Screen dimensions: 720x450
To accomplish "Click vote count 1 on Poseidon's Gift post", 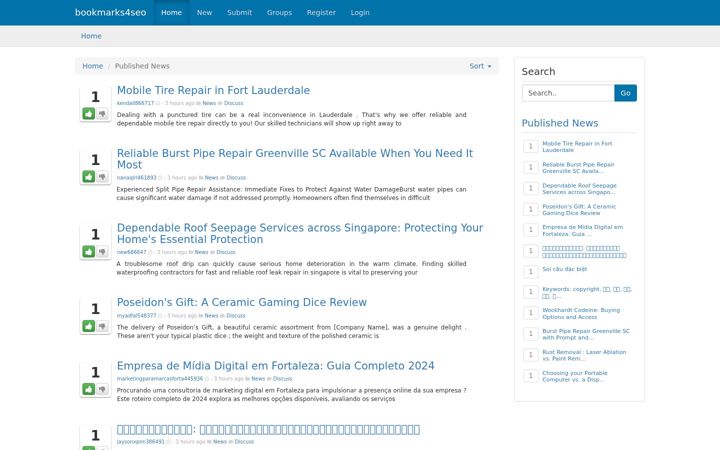I will [x=95, y=309].
